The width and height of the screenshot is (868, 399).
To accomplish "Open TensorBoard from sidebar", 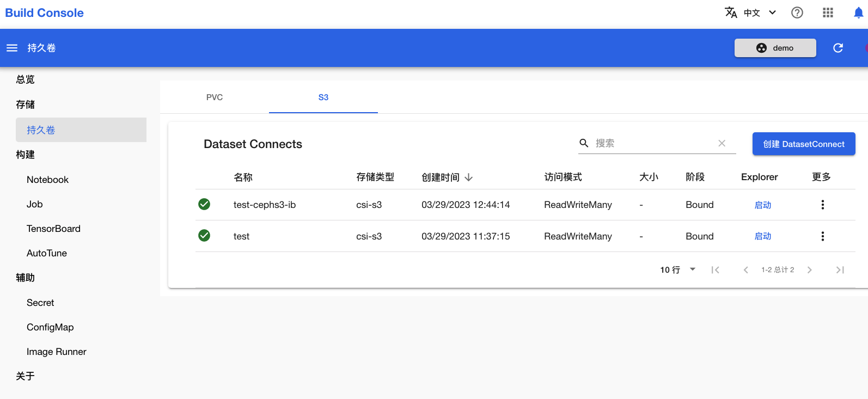I will tap(53, 229).
